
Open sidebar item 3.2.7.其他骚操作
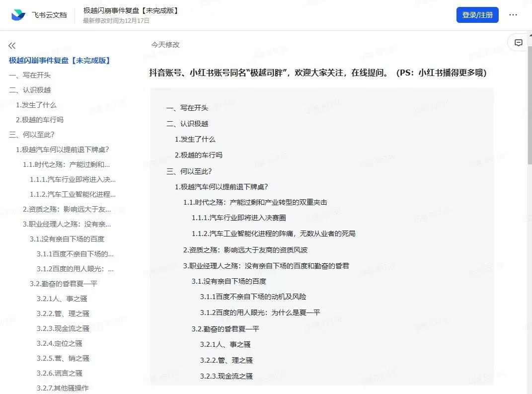pyautogui.click(x=63, y=388)
